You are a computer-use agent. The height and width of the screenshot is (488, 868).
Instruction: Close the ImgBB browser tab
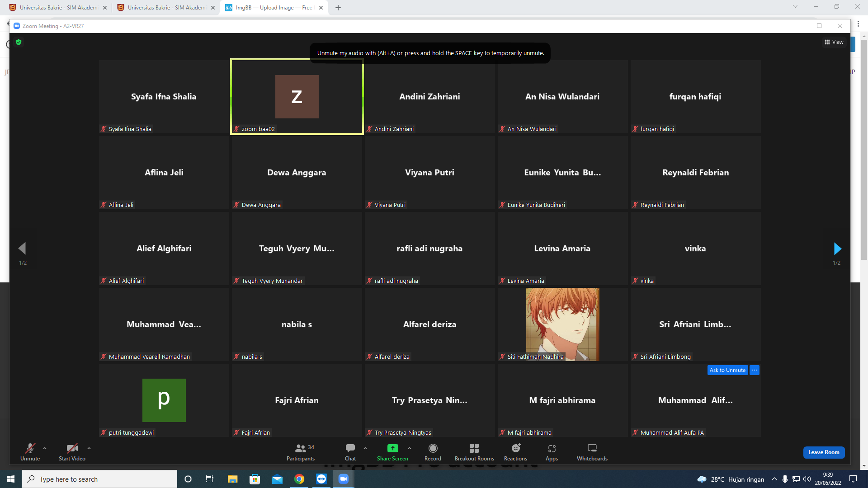pos(321,8)
